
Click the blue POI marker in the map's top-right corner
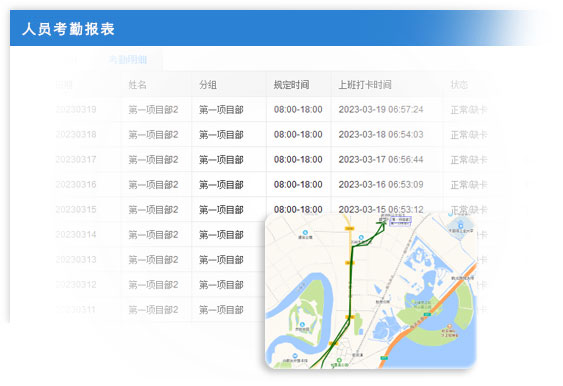[x=461, y=226]
